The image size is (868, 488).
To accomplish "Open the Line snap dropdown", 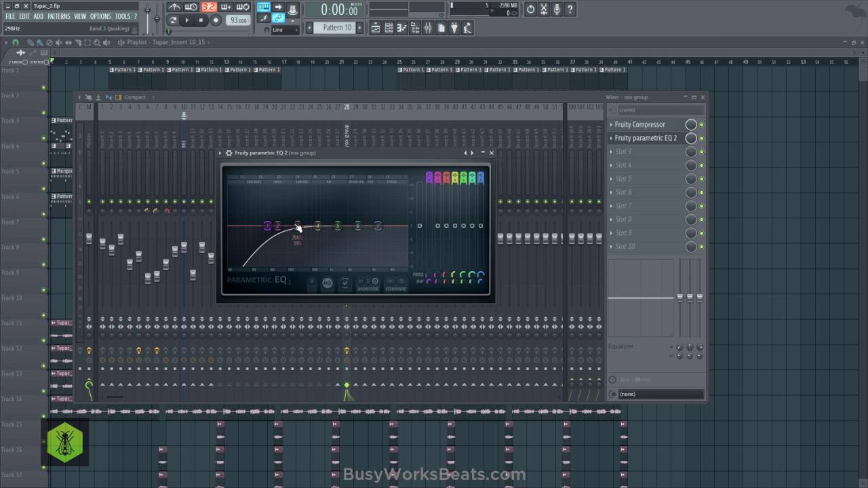I will [285, 30].
